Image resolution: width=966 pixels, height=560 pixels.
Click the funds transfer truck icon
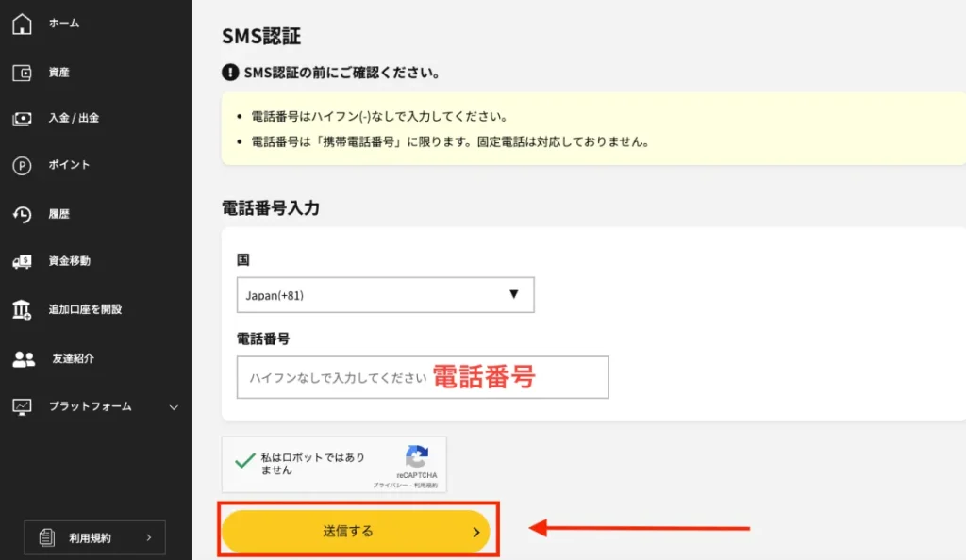22,261
